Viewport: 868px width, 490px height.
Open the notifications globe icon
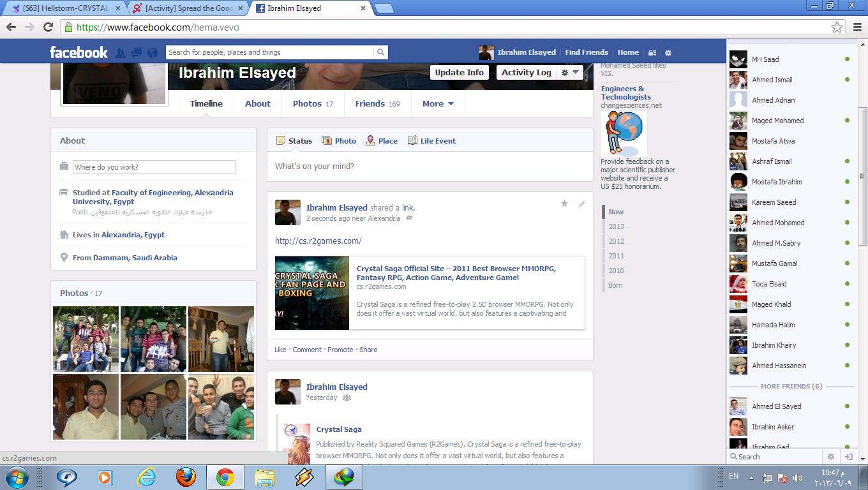(x=152, y=53)
